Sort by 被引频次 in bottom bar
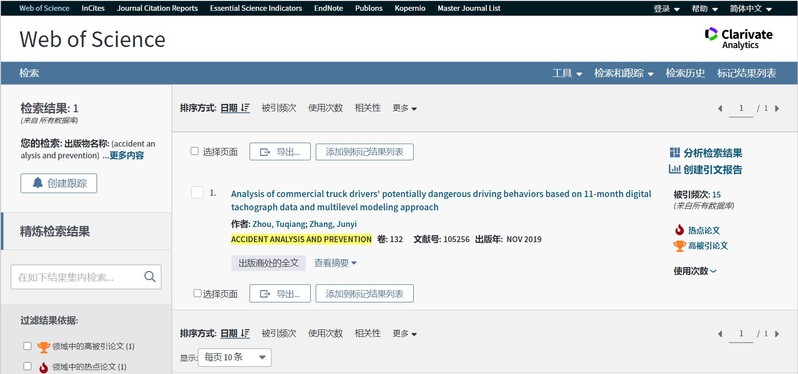Viewport: 798px width, 374px height. coord(279,333)
